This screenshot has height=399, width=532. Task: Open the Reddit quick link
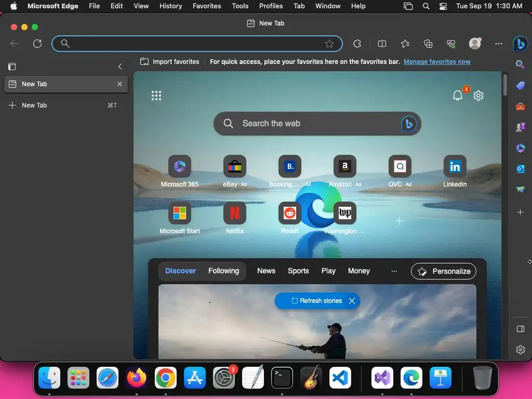(x=290, y=218)
